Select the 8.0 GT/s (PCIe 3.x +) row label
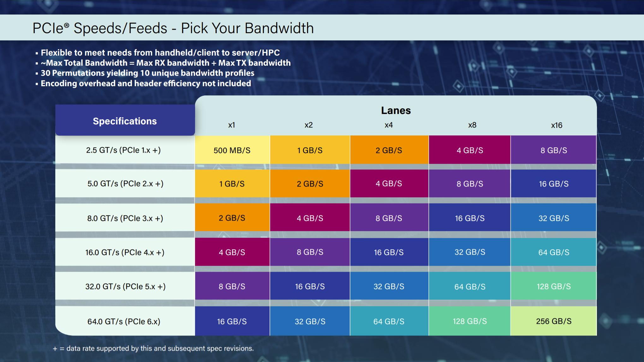644x362 pixels. point(125,218)
